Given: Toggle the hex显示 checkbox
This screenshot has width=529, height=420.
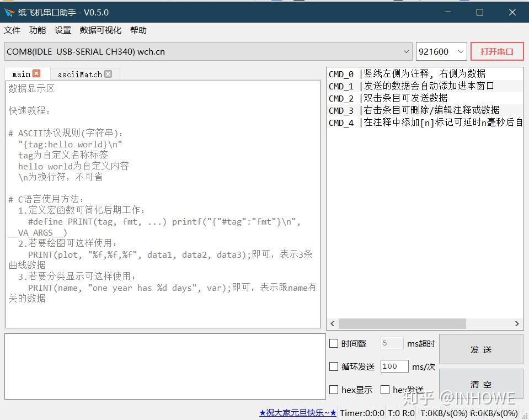Looking at the screenshot, I should click(x=334, y=390).
